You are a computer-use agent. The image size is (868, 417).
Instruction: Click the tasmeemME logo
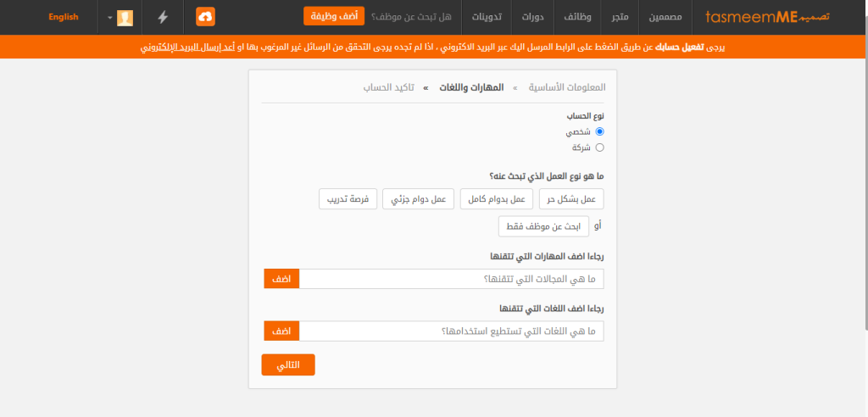(x=767, y=17)
